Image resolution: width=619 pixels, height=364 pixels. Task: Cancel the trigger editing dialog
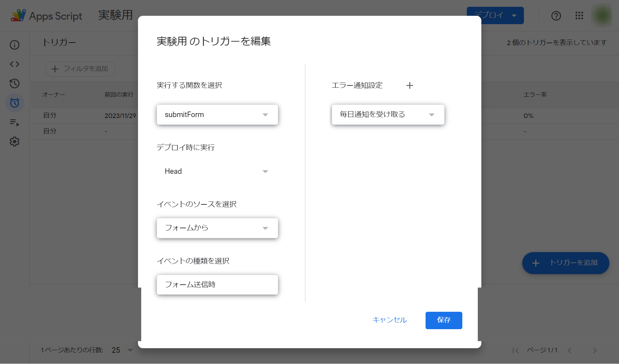[x=389, y=320]
